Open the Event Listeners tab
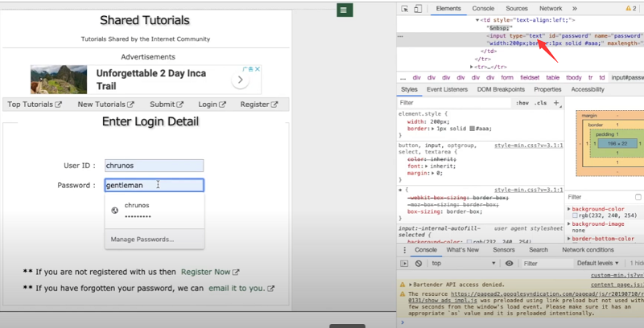This screenshot has height=328, width=644. point(447,89)
